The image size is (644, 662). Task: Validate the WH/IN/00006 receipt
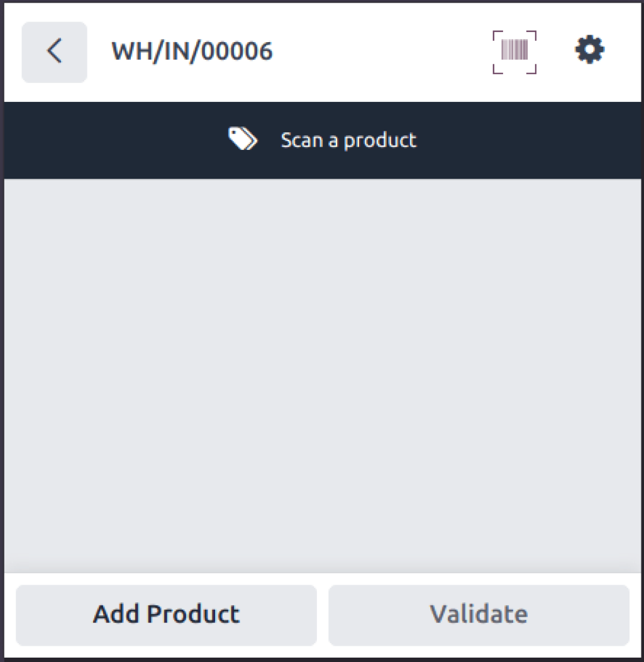(479, 615)
